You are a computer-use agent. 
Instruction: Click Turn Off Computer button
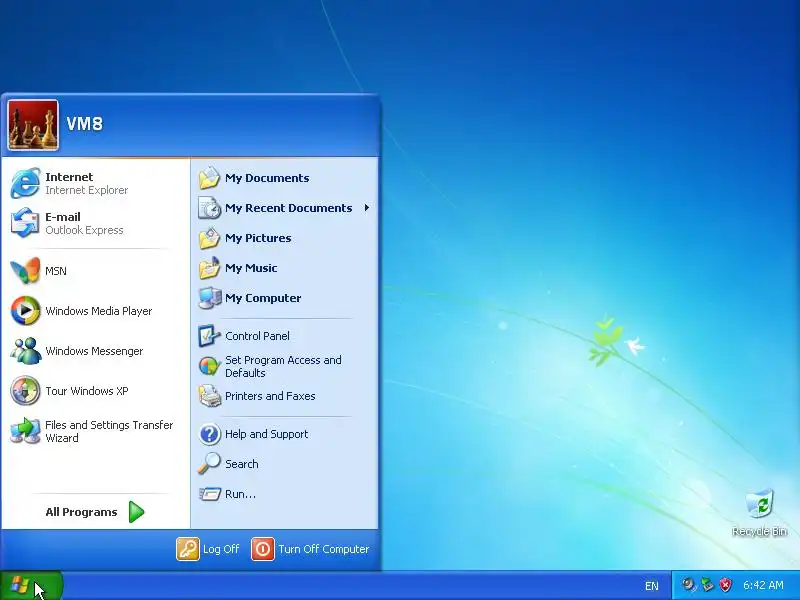310,549
